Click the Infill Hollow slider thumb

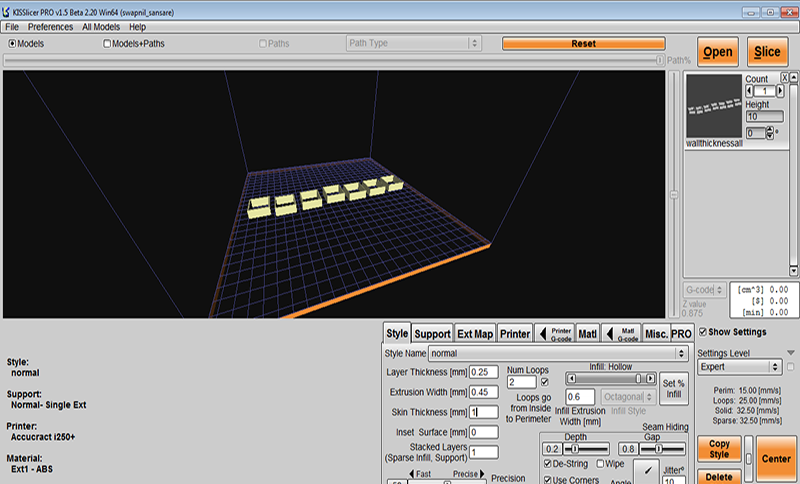click(x=638, y=378)
